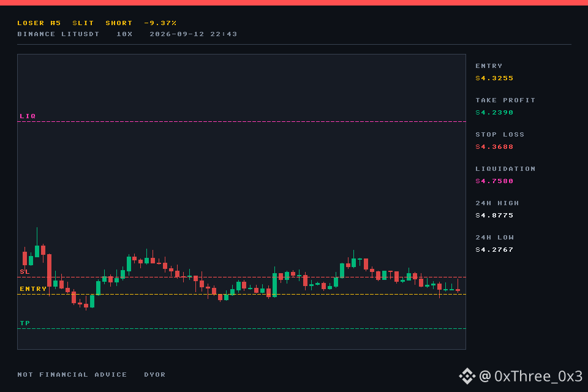This screenshot has height=392, width=588.
Task: Click the 24H high value $4.8775
Action: tap(494, 216)
